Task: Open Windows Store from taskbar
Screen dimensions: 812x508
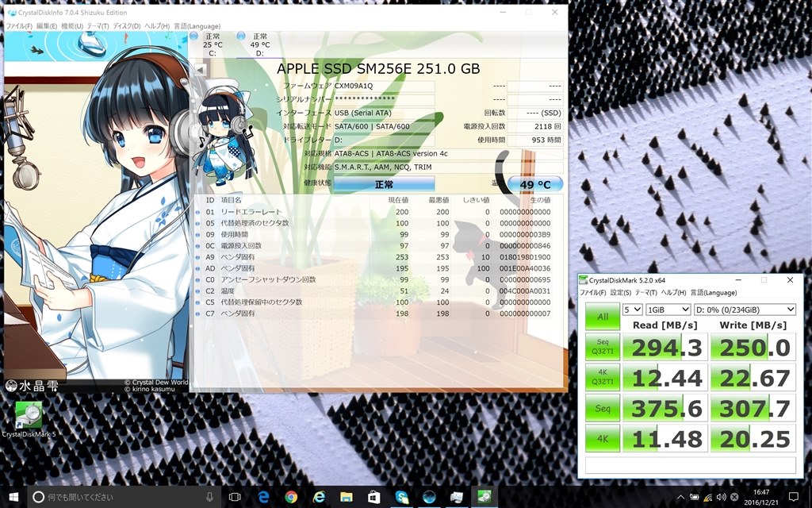Action: point(374,497)
